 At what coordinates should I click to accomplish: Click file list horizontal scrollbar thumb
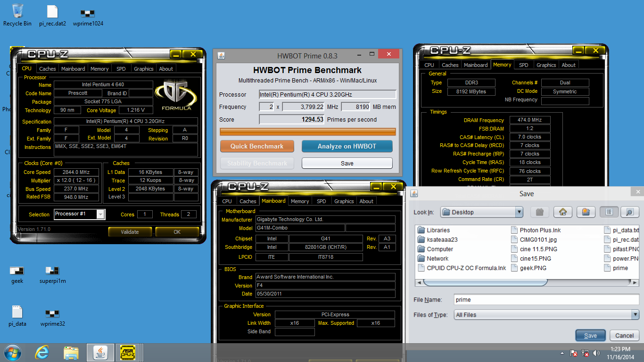coord(485,282)
